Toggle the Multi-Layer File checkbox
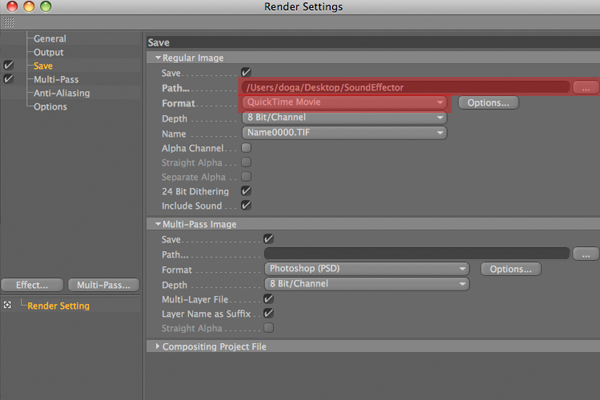600x400 pixels. (x=269, y=299)
